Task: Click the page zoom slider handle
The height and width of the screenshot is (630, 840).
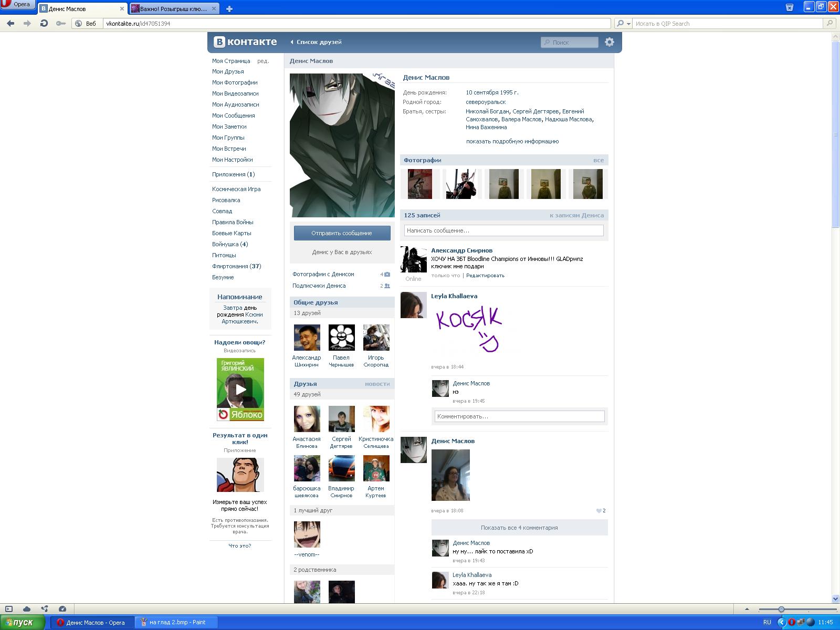Action: coord(781,610)
